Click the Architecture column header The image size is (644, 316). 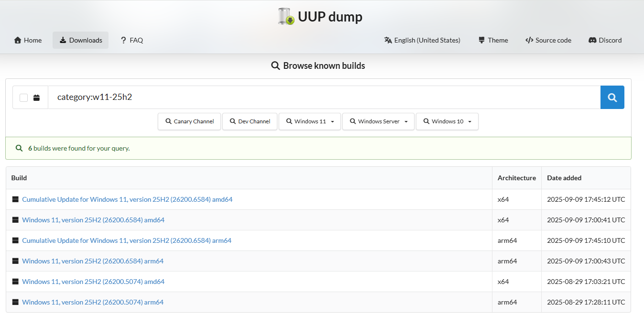(517, 178)
